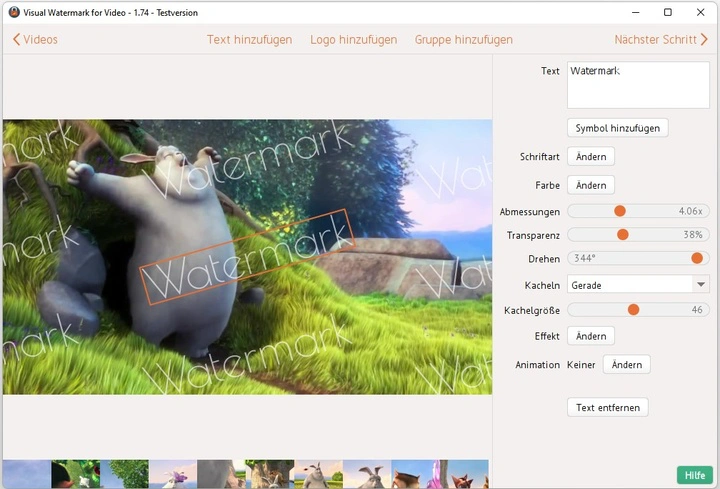Click Ändern next to Schriftart
This screenshot has height=489, width=720.
(591, 157)
